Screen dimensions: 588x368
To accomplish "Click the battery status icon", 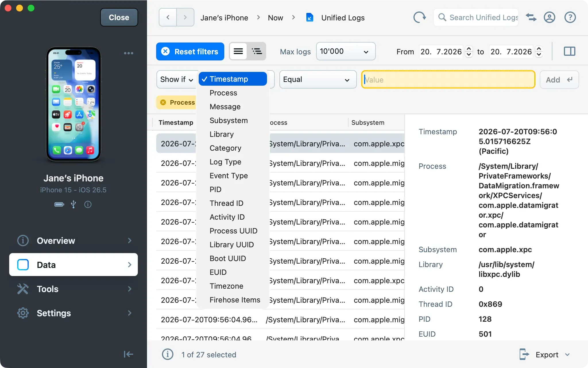I will (59, 204).
